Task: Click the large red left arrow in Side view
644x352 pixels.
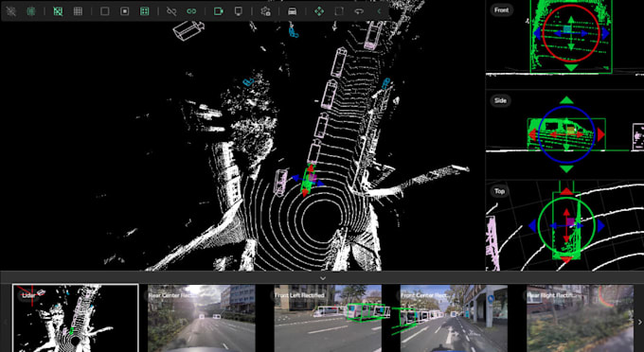Action: (532, 134)
